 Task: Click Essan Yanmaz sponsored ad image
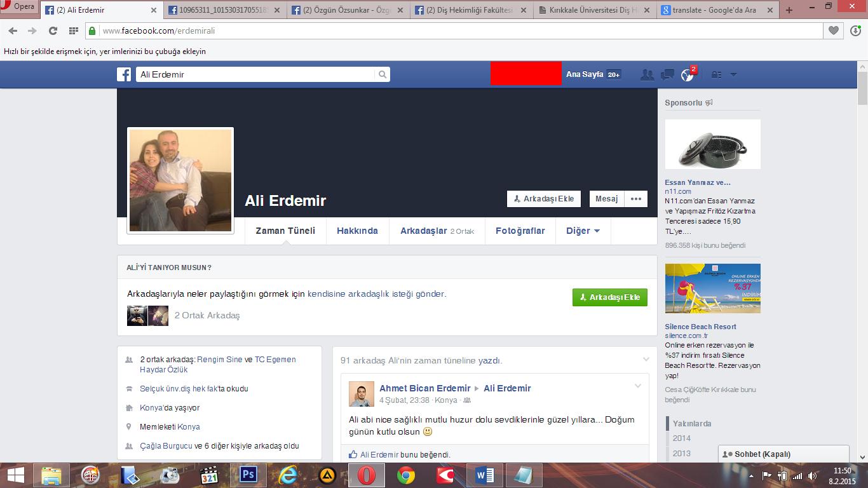(712, 144)
